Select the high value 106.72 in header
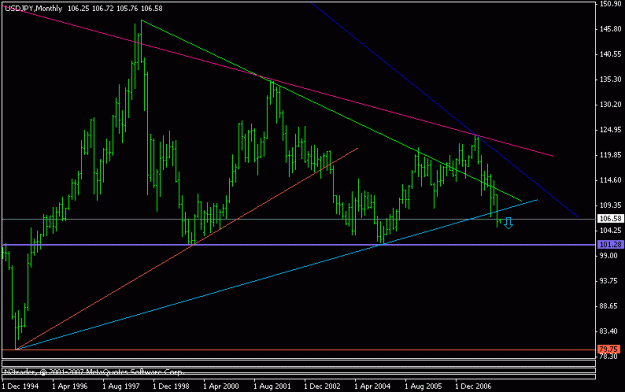Viewport: 625px width, 392px height. (x=103, y=8)
